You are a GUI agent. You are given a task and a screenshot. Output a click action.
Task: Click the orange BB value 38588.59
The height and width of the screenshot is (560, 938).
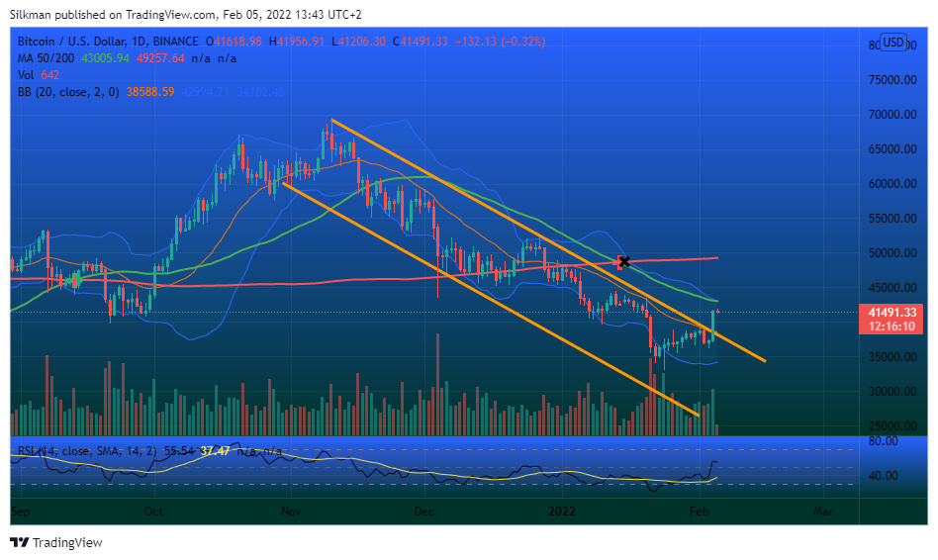pyautogui.click(x=150, y=92)
